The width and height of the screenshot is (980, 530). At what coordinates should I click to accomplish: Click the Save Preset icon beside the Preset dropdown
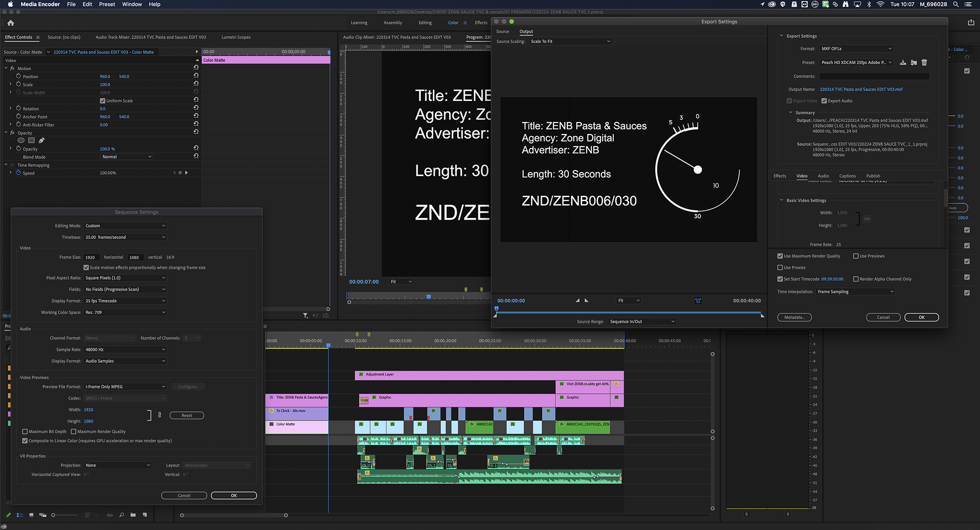coord(903,63)
